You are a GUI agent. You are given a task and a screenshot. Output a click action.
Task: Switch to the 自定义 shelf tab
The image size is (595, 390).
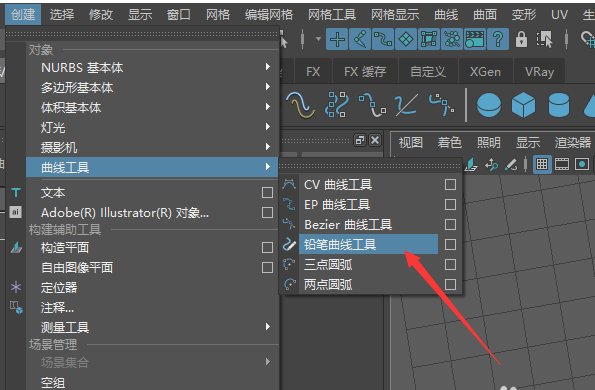click(x=428, y=72)
